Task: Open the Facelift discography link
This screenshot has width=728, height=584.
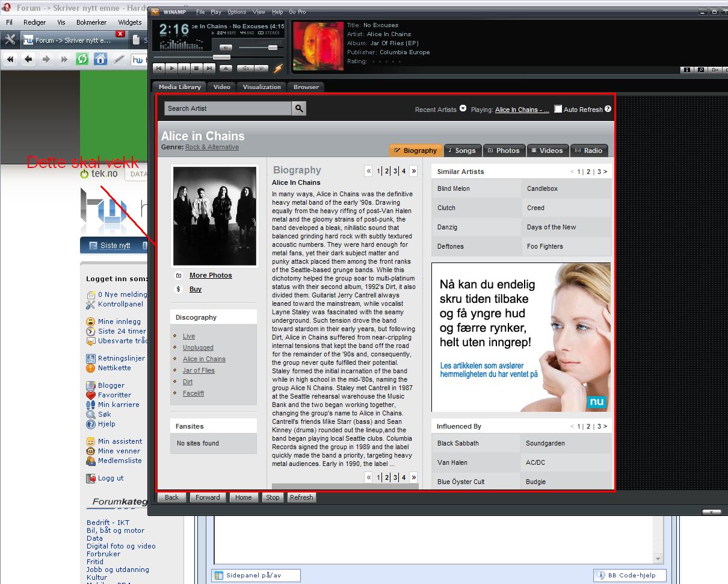Action: click(x=193, y=393)
